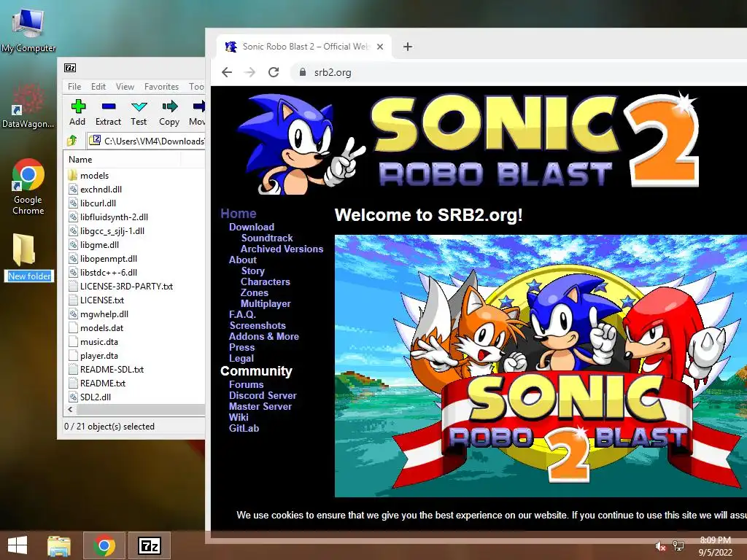Click the Home link on srb2.org
Screen dimensions: 747x560
pos(239,214)
